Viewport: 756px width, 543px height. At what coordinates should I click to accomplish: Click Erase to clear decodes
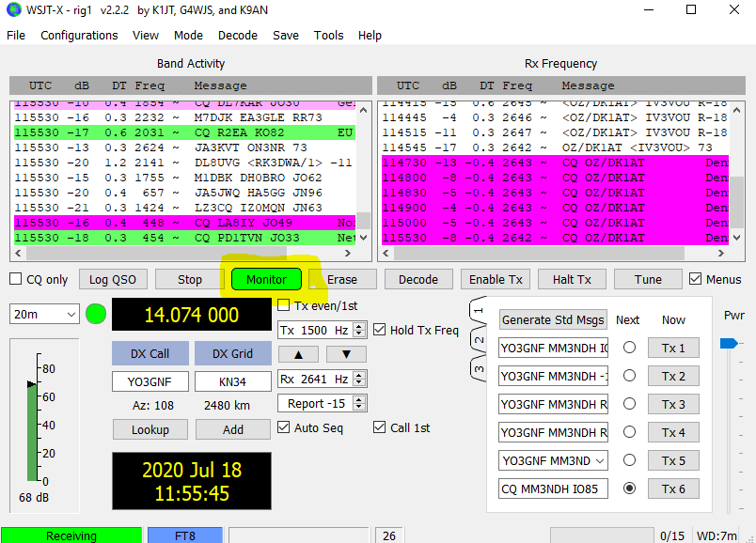click(x=342, y=279)
